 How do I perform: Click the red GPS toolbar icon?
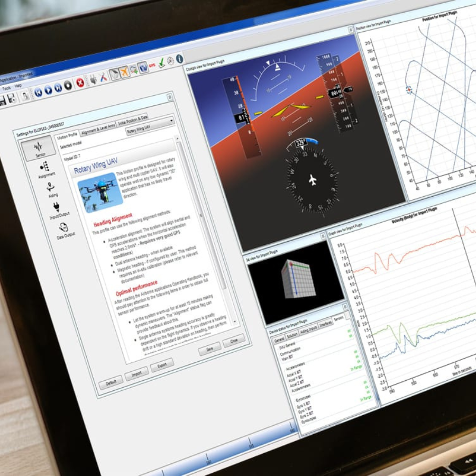[152, 65]
